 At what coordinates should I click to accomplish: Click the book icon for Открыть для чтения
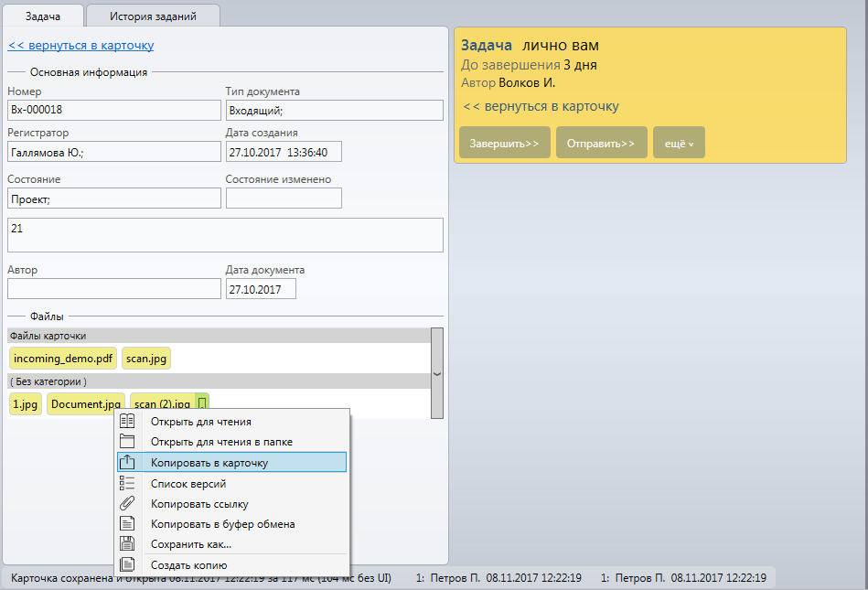128,421
